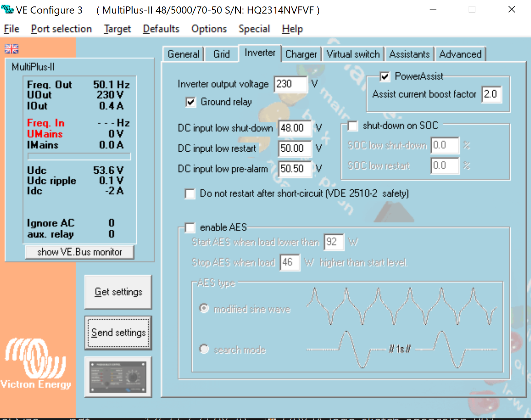Viewport: 531px width, 420px height.
Task: Select the Inverter tab
Action: (260, 53)
